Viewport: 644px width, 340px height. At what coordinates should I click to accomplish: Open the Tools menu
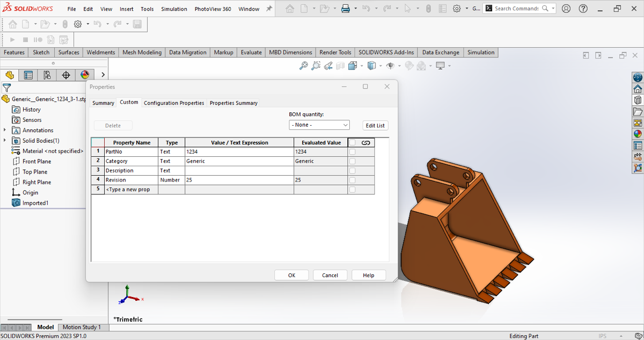click(147, 9)
